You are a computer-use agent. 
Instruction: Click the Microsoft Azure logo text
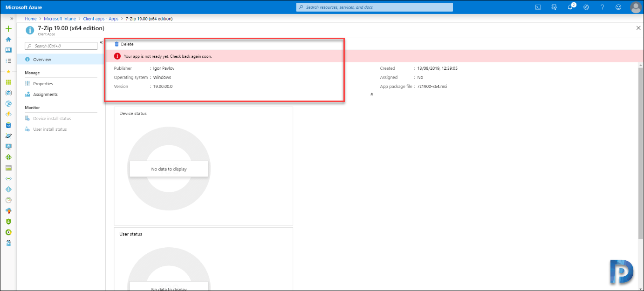pyautogui.click(x=24, y=7)
